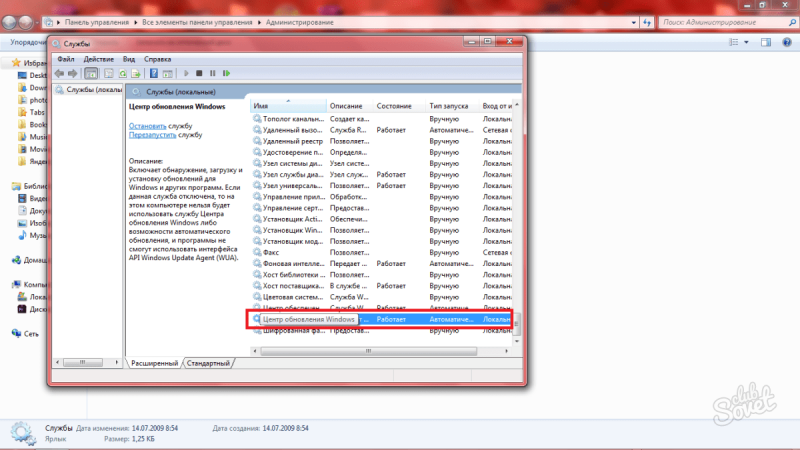This screenshot has height=450, width=800.
Task: Select the Шифрованная фа... service row
Action: click(381, 331)
